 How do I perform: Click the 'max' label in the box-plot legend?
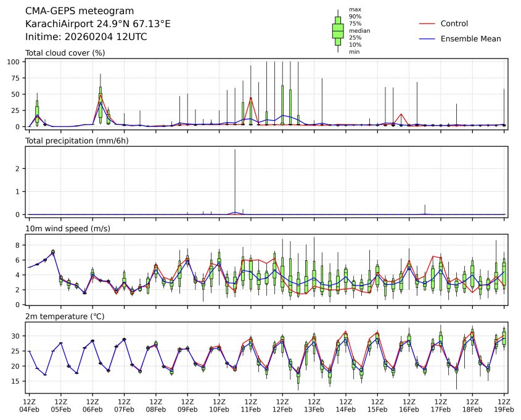click(x=354, y=10)
